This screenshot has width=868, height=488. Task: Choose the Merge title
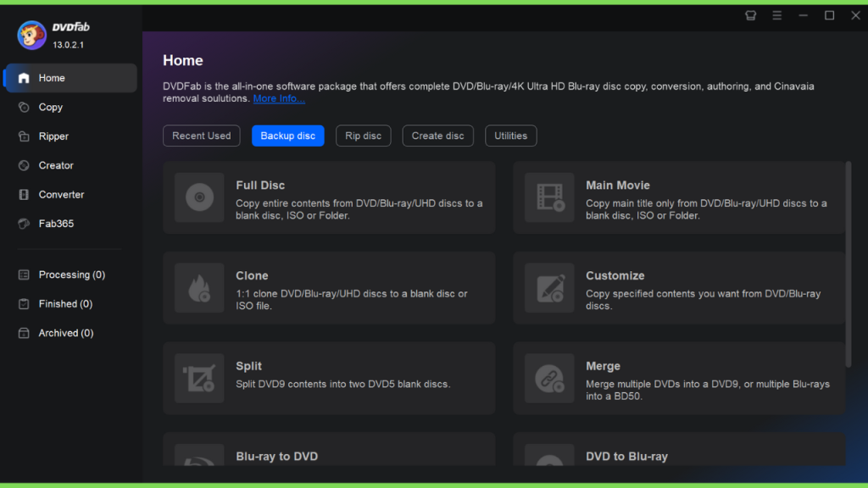pyautogui.click(x=603, y=366)
